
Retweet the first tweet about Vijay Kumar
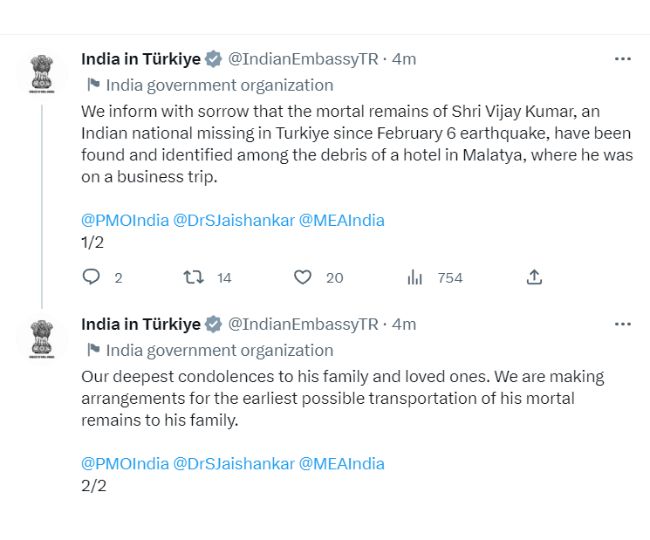coord(194,277)
